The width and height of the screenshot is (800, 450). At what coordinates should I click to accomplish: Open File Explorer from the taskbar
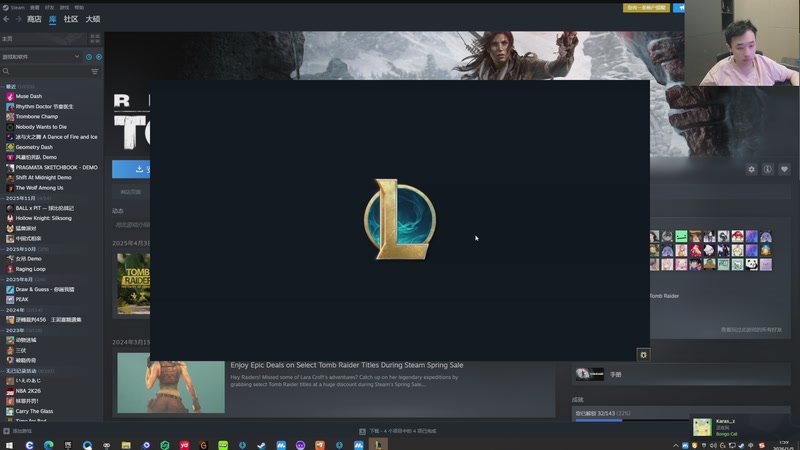126,445
